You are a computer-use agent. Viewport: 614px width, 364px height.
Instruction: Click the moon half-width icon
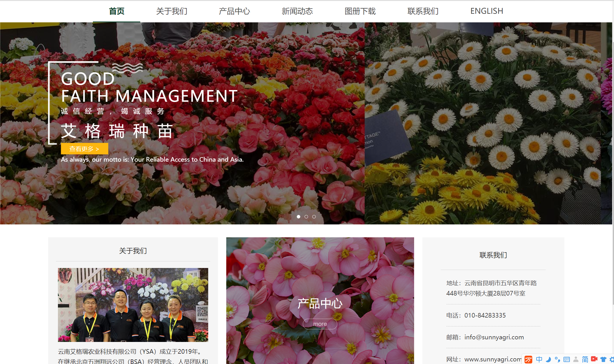point(548,359)
